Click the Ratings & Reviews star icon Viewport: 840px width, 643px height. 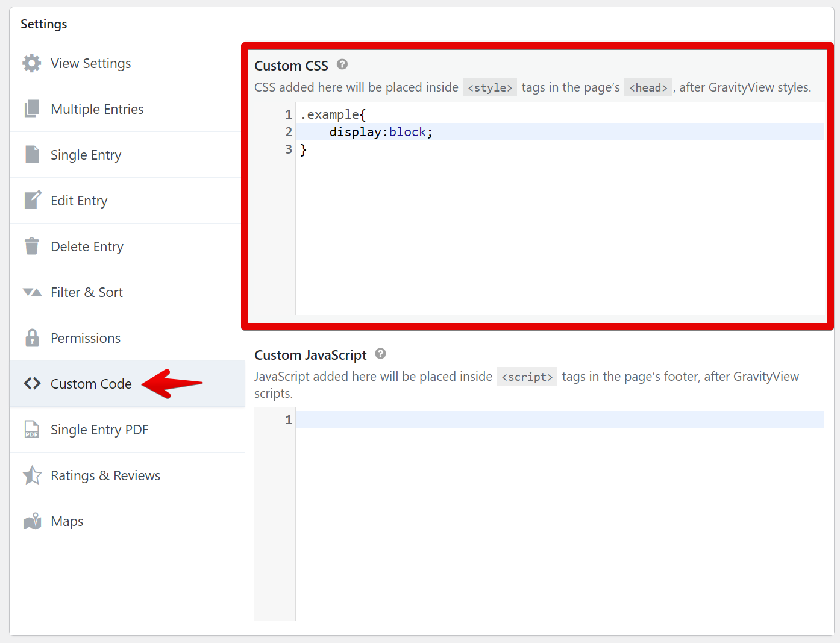[32, 475]
